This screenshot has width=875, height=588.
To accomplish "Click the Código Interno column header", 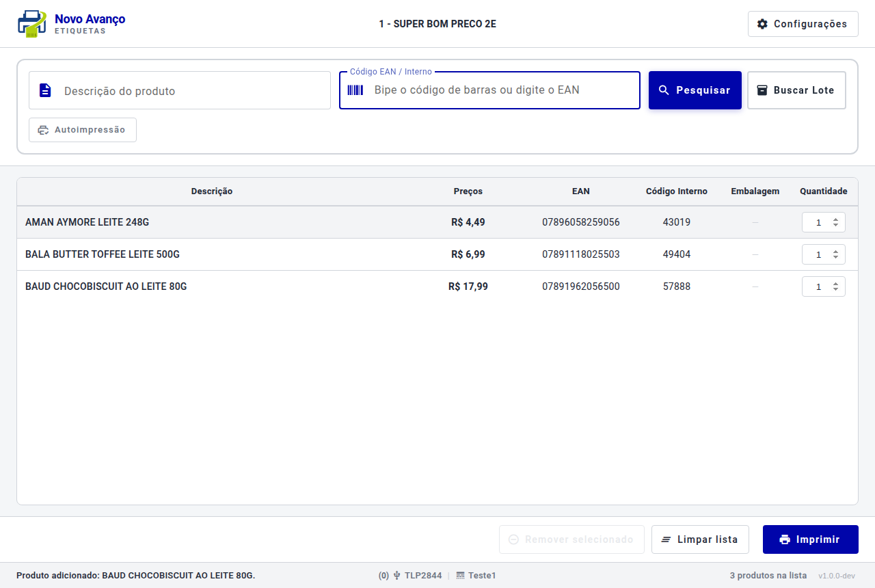I will [677, 191].
